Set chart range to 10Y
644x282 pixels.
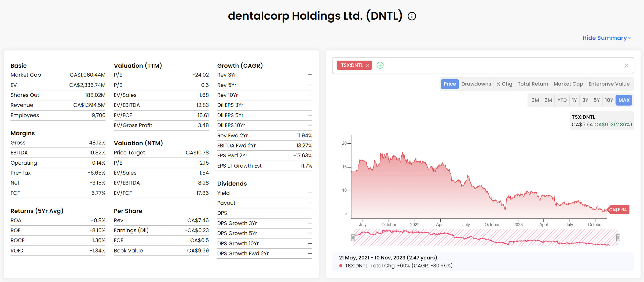(609, 100)
